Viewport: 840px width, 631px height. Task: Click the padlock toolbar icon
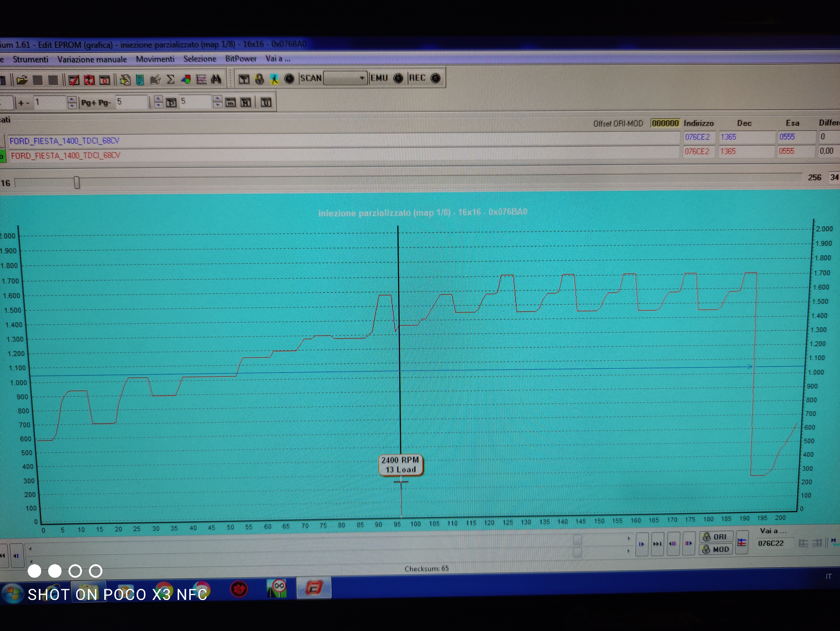pos(260,79)
